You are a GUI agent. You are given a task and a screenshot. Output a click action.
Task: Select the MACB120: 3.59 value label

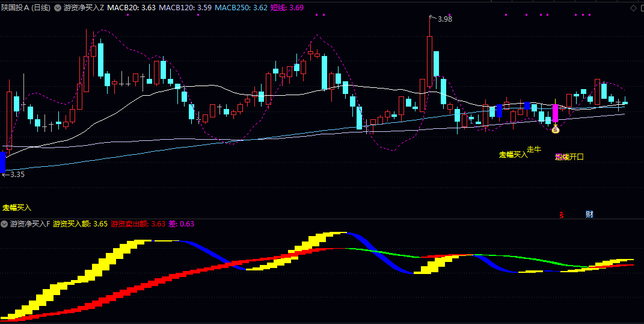pyautogui.click(x=186, y=7)
